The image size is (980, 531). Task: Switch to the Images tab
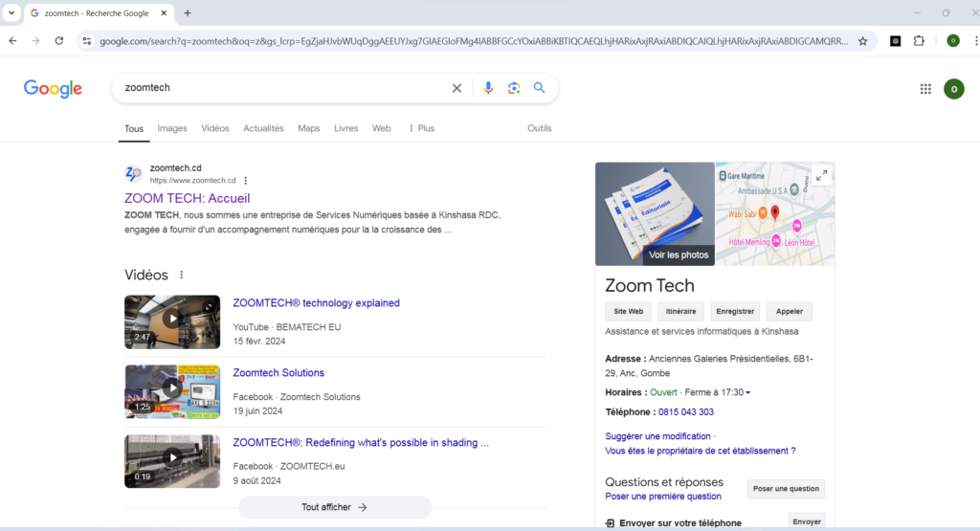[172, 128]
